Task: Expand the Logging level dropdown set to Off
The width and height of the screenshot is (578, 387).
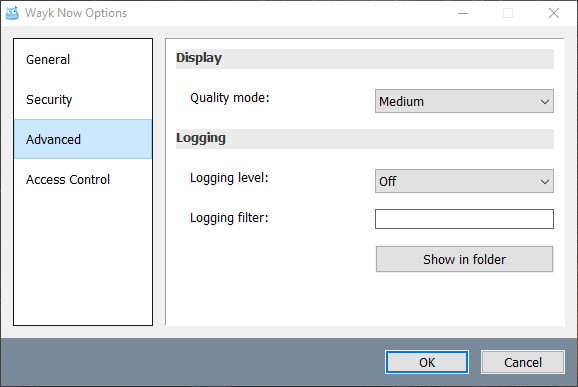Action: point(464,181)
